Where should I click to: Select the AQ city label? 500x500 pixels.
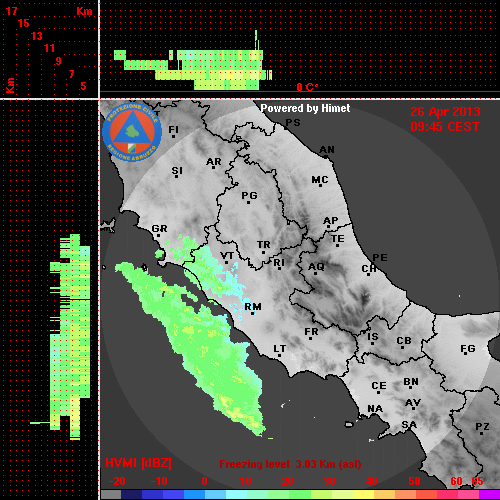point(316,267)
